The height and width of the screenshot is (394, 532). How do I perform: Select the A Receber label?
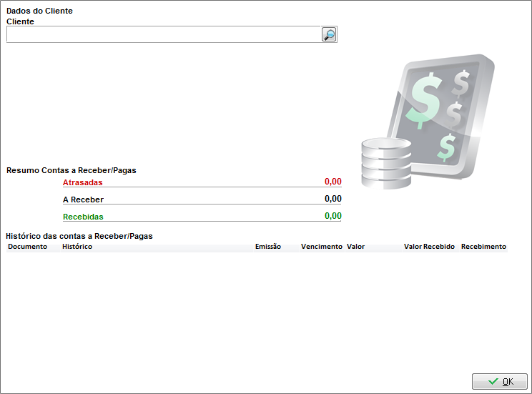coord(83,200)
